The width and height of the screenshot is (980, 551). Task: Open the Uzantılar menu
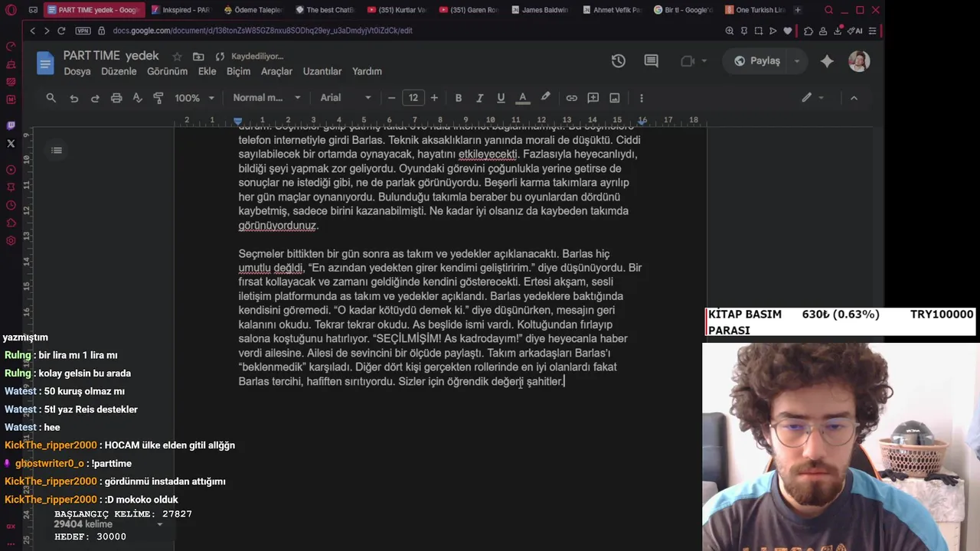tap(322, 71)
